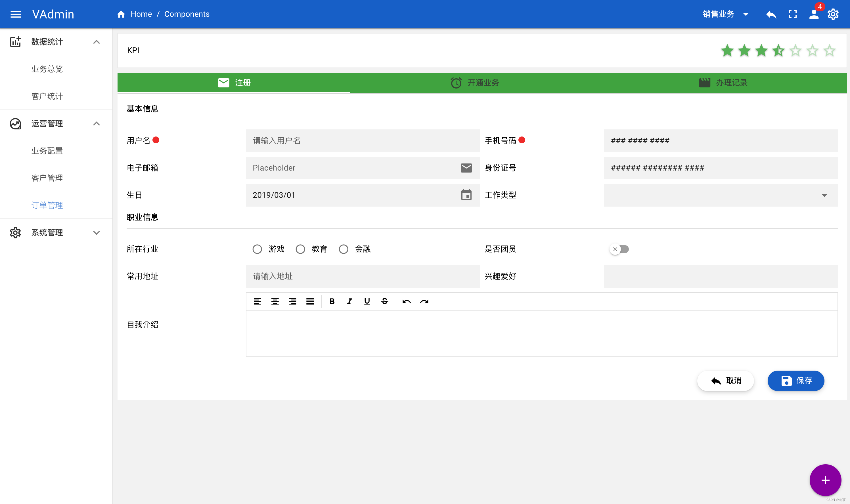Toggle fullscreen mode icon

(x=792, y=14)
